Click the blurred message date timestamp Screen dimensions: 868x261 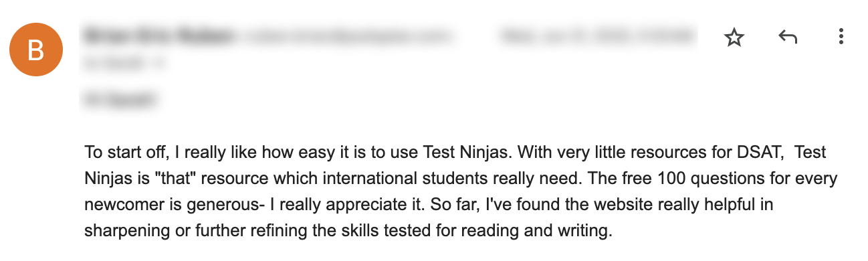pyautogui.click(x=597, y=36)
